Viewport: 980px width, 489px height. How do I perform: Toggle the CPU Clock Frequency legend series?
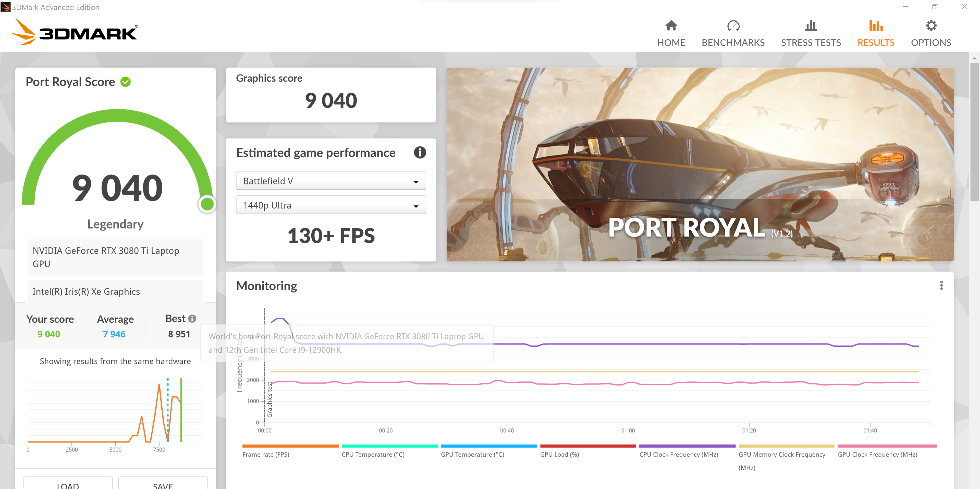coord(678,454)
